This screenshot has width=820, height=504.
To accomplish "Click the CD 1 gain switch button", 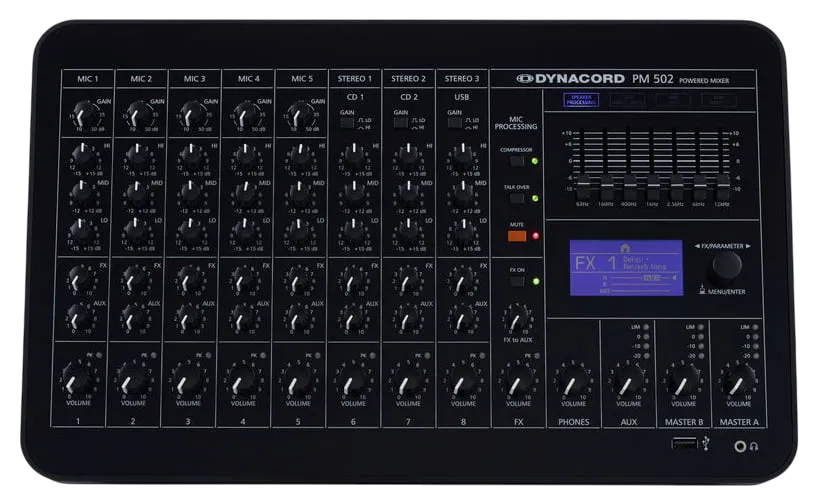I will [347, 123].
